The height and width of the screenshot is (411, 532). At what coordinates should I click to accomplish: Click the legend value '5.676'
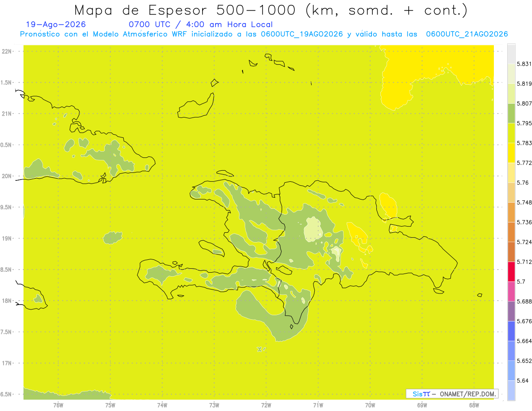[x=524, y=321]
